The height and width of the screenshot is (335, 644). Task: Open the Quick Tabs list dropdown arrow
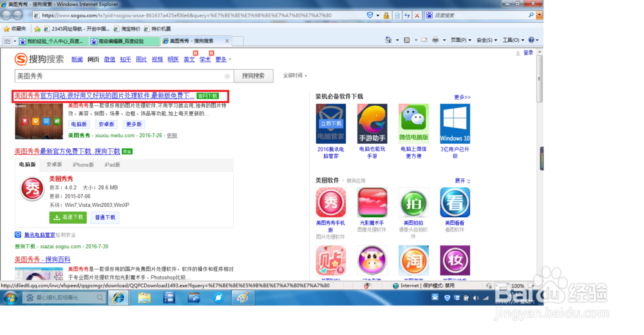pyautogui.click(x=15, y=41)
